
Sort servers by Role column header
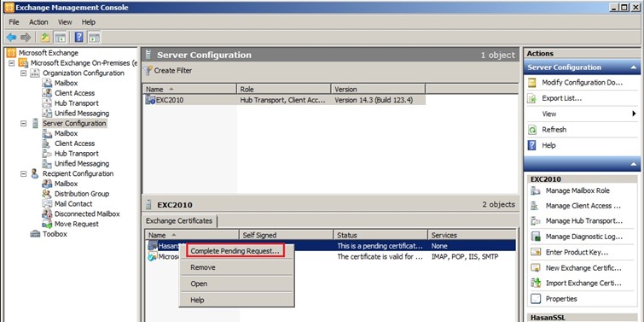point(284,89)
